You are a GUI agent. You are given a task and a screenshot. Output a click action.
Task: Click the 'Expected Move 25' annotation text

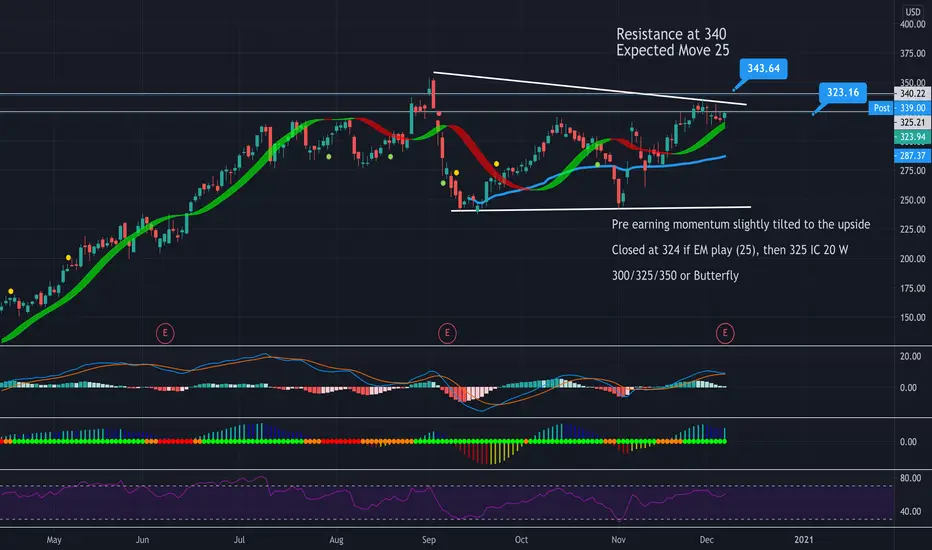[672, 51]
